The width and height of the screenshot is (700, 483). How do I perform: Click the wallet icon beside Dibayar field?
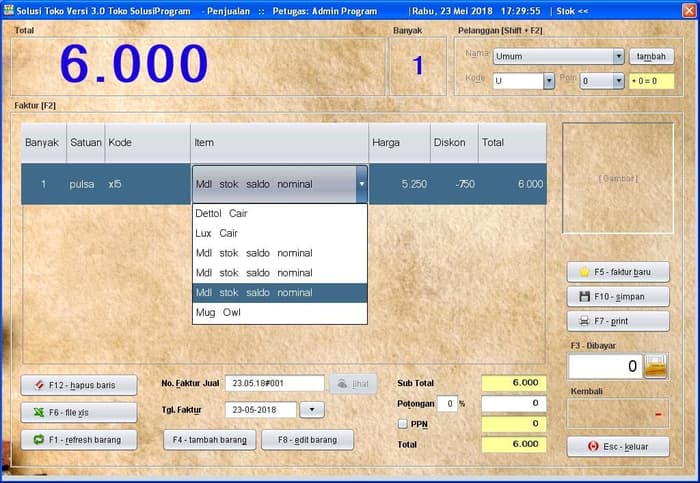pos(656,366)
